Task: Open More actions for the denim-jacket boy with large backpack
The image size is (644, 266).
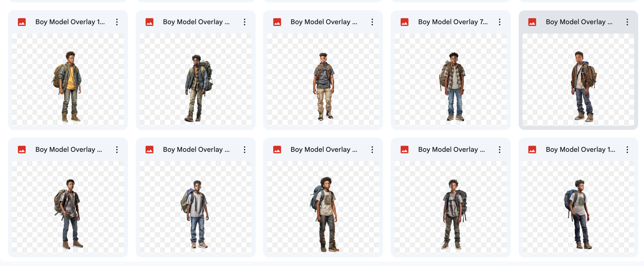Action: click(x=244, y=22)
